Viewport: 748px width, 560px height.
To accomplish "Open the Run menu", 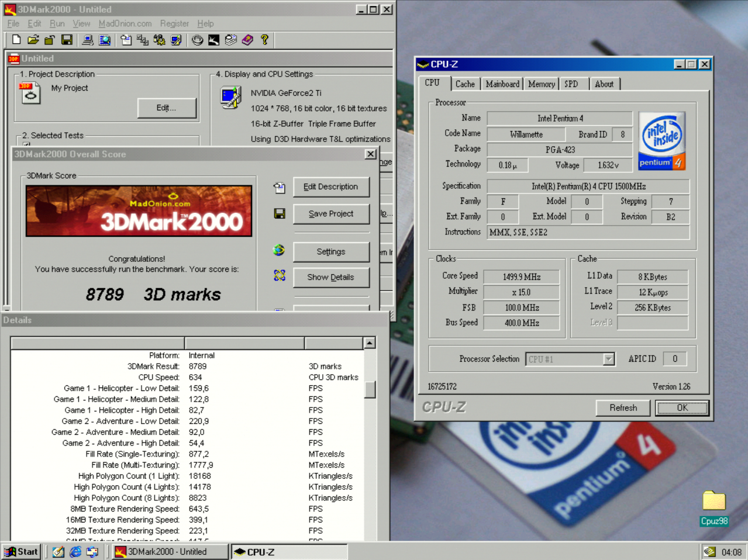I will (57, 23).
